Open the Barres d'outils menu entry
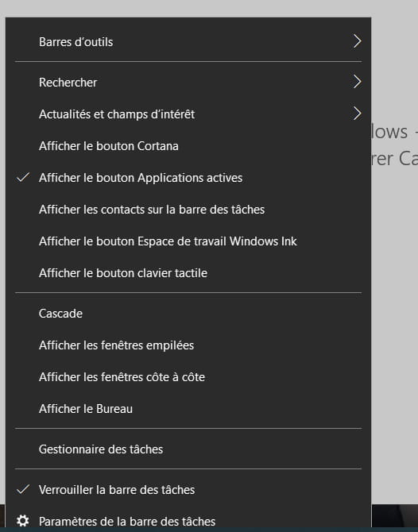The width and height of the screenshot is (418, 532). coord(188,42)
